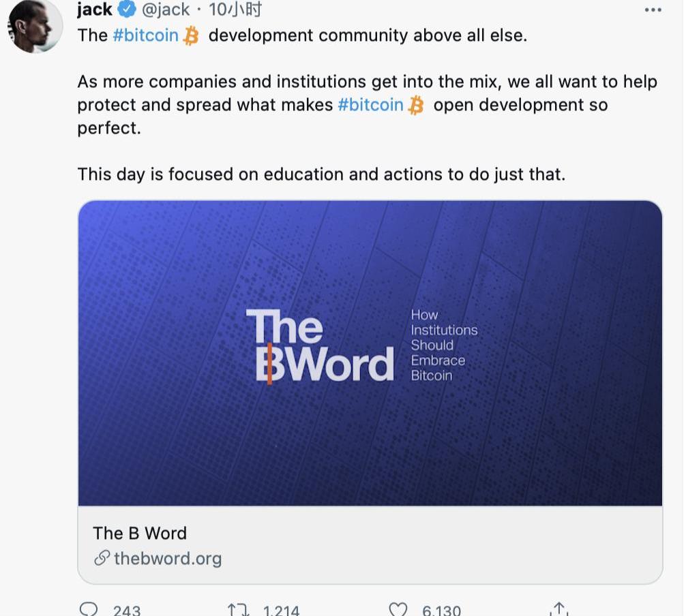Click the Bitcoin emoji before 'open development'
Screen dimensions: 686x616
(416, 106)
